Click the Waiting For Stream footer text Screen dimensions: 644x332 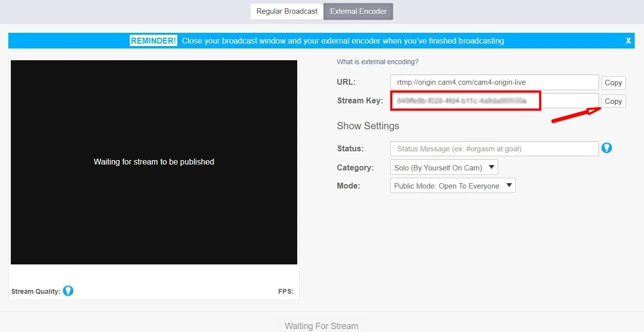(x=321, y=326)
